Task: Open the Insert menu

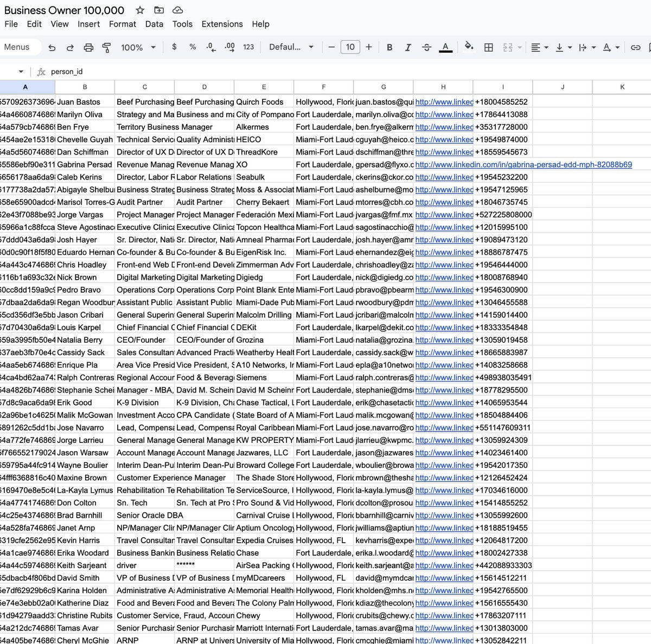Action: click(88, 24)
